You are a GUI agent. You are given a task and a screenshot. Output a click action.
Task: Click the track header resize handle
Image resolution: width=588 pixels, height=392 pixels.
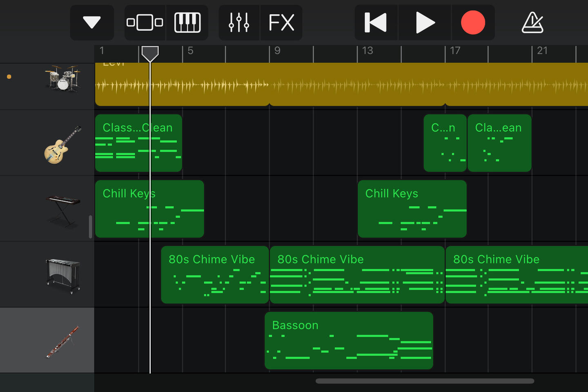pyautogui.click(x=90, y=227)
